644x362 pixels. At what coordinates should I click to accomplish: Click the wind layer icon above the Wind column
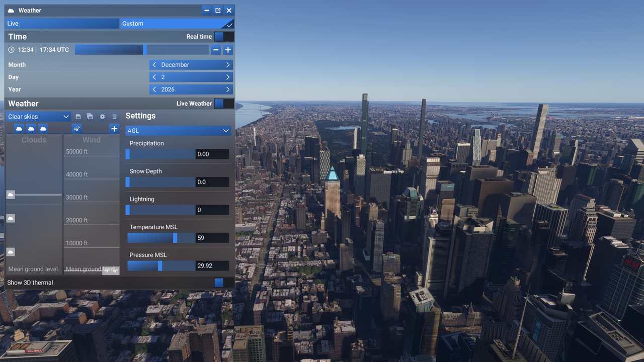76,129
